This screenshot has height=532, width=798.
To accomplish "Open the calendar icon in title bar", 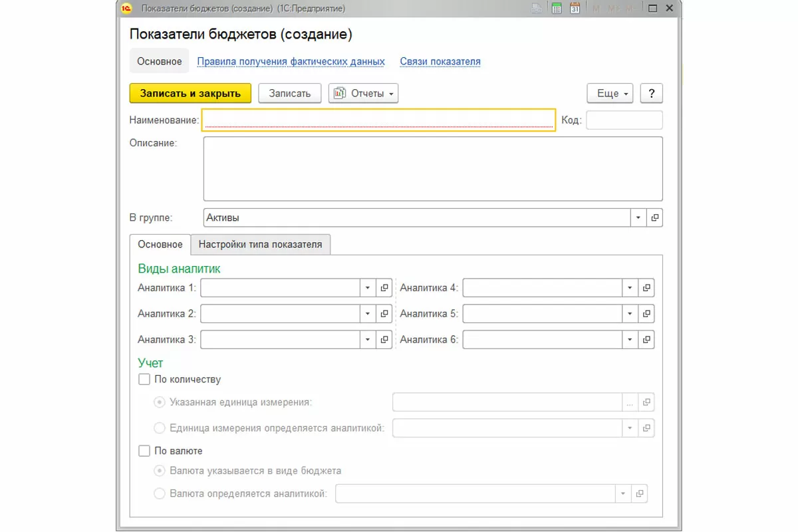I will (x=575, y=9).
